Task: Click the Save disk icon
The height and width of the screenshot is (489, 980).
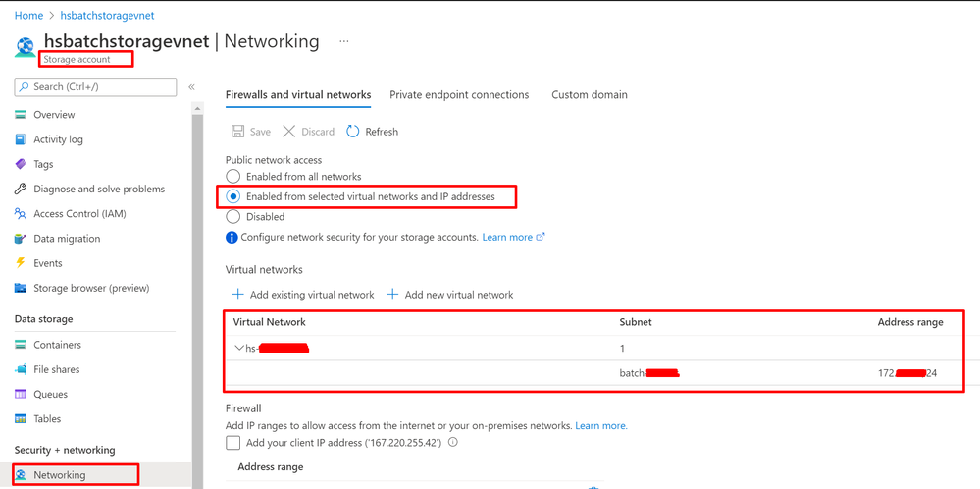Action: pyautogui.click(x=237, y=132)
